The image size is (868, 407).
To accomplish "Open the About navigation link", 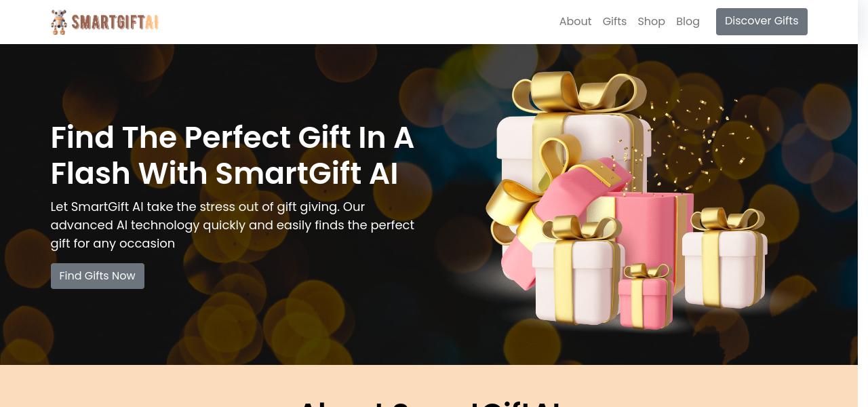I will pyautogui.click(x=575, y=22).
